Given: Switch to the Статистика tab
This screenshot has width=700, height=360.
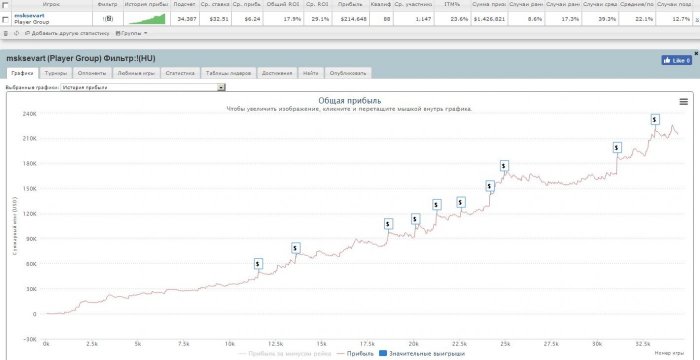Looking at the screenshot, I should (x=180, y=73).
